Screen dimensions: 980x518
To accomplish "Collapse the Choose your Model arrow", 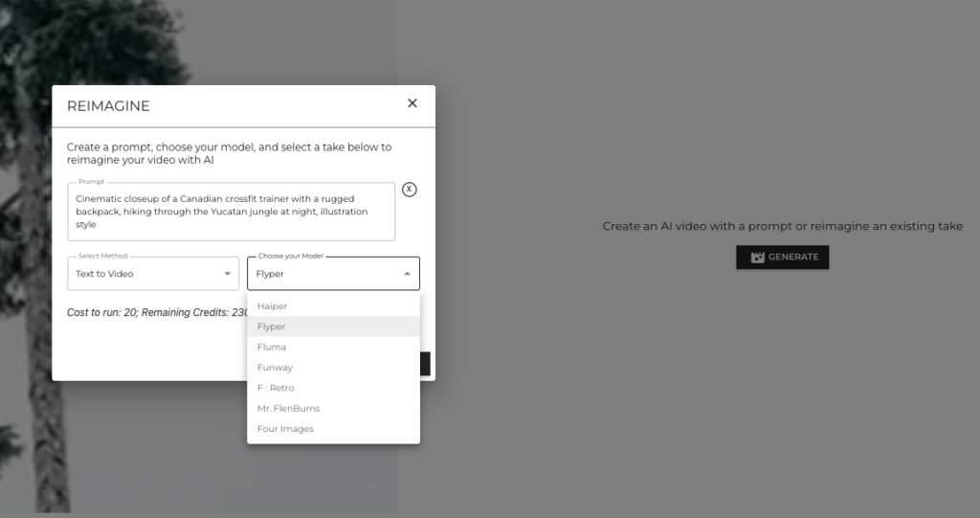I will [407, 274].
